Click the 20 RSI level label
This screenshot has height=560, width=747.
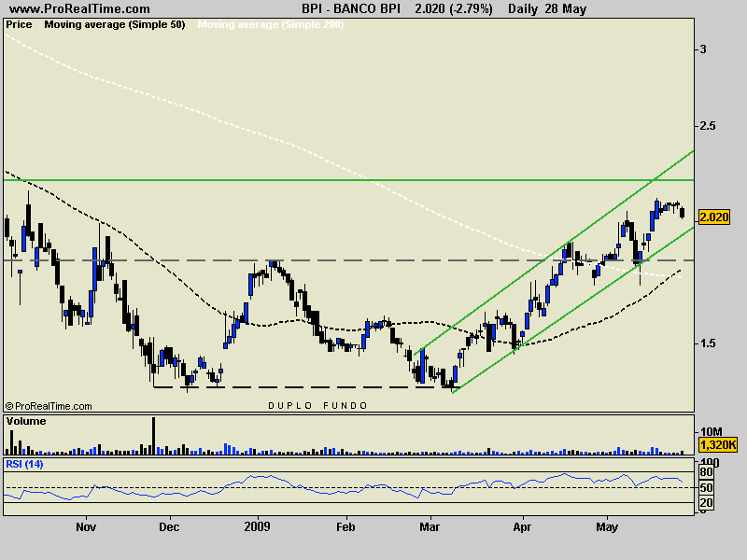706,503
